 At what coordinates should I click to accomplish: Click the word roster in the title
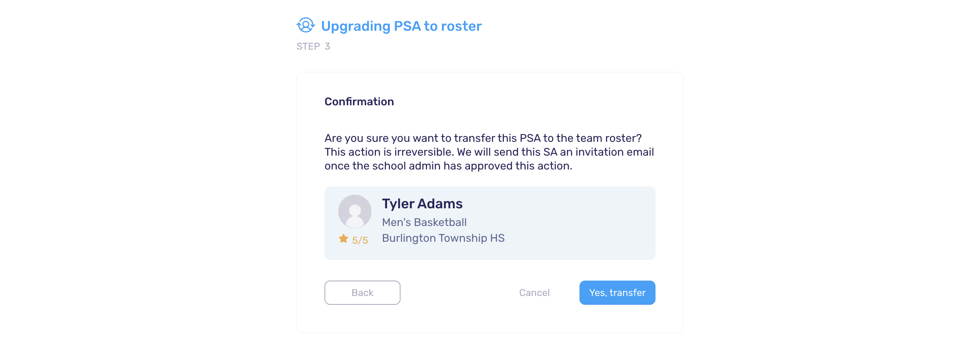pos(461,26)
